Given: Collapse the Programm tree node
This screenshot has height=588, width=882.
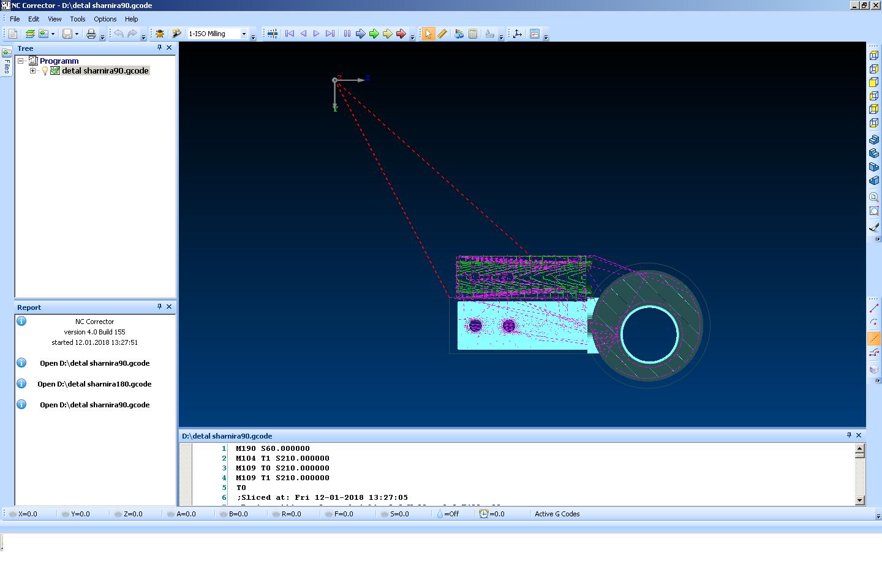Looking at the screenshot, I should (x=21, y=61).
